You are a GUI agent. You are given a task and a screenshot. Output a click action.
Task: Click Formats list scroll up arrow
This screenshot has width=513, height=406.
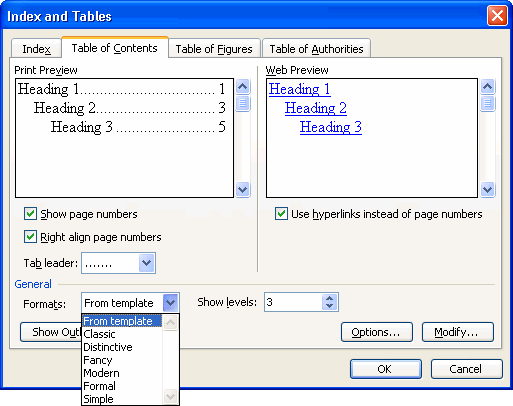pos(171,323)
